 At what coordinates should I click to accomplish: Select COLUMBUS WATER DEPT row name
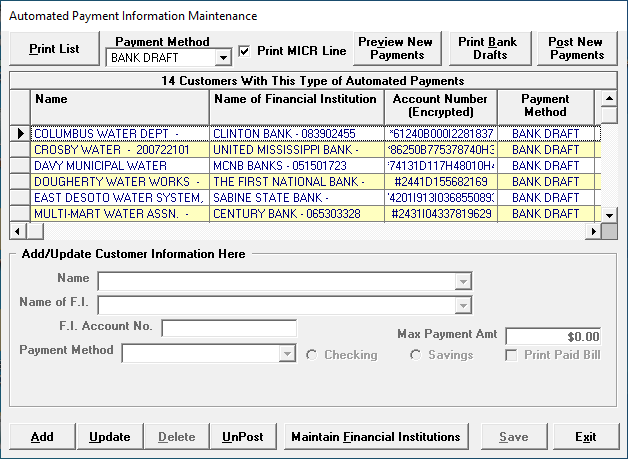(120, 134)
